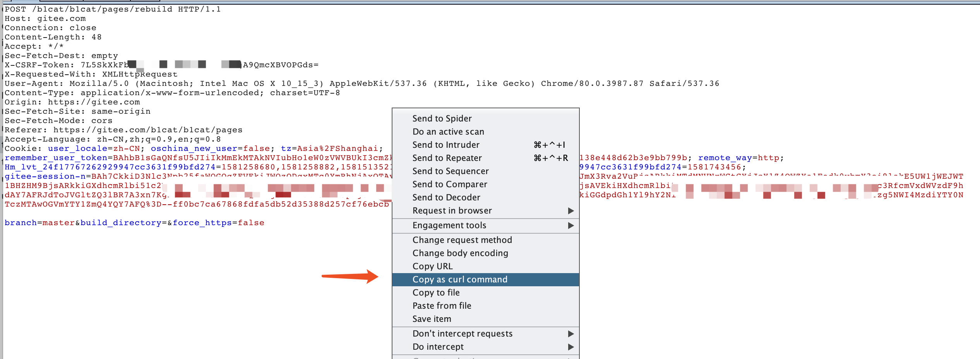Click the Accept: */* header
The image size is (980, 359).
click(34, 46)
